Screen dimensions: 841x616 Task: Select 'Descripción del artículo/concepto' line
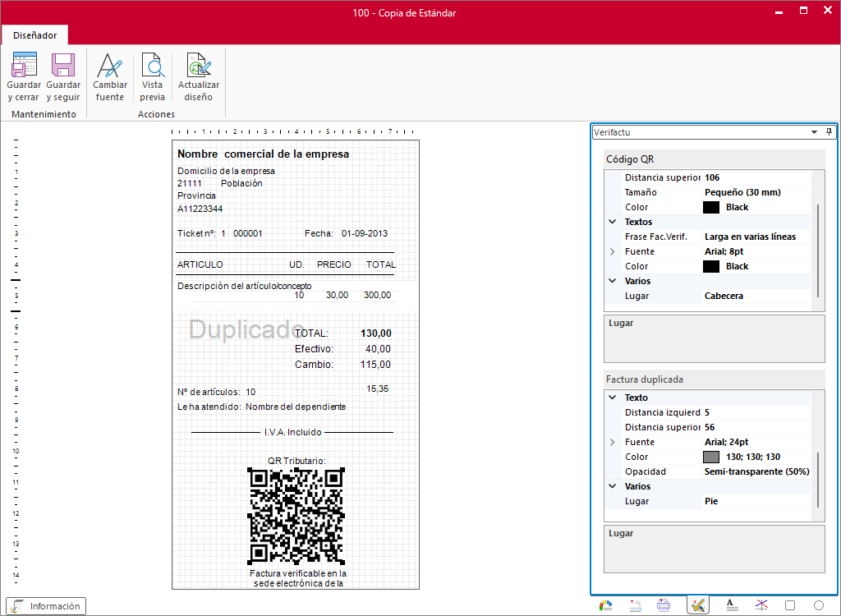[245, 286]
